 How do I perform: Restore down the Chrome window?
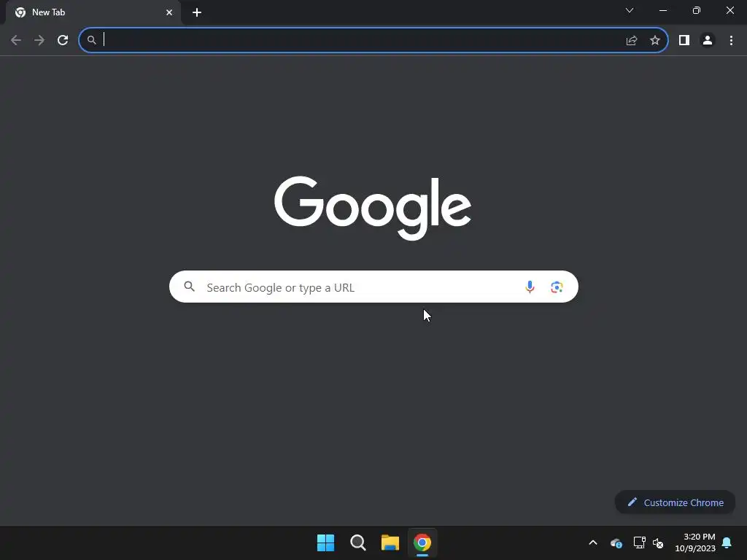coord(697,10)
